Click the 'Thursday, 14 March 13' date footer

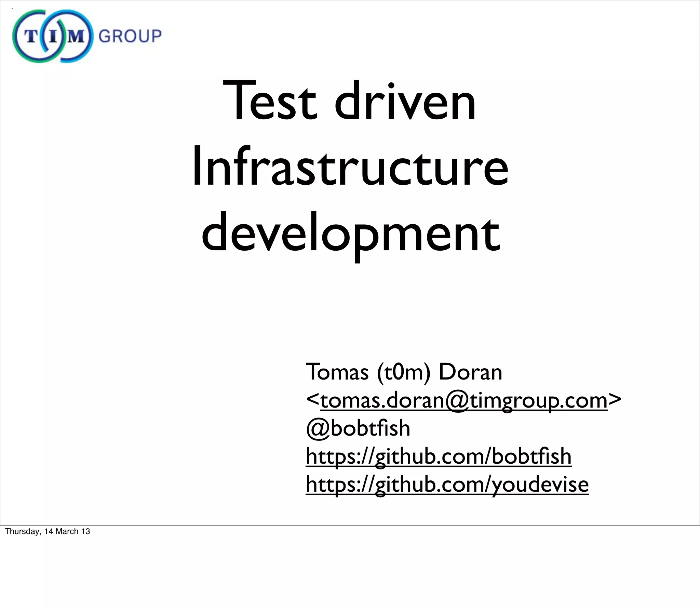click(48, 531)
